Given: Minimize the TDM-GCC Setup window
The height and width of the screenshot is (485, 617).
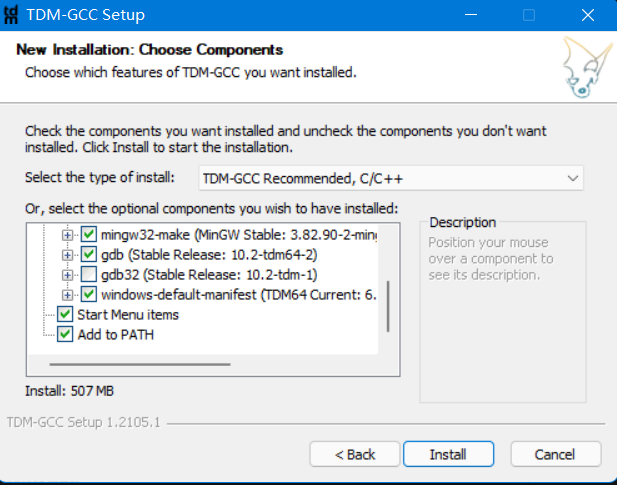Looking at the screenshot, I should click(474, 15).
